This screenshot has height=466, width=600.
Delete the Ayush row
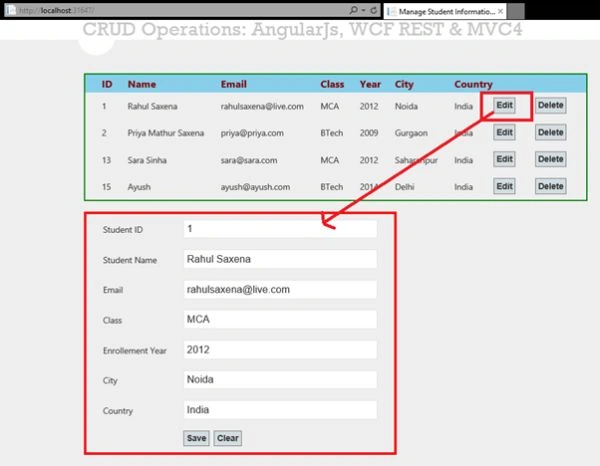coord(550,186)
